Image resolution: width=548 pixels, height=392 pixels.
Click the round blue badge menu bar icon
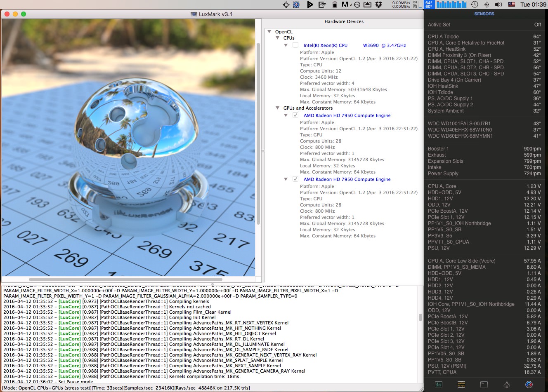(x=296, y=5)
